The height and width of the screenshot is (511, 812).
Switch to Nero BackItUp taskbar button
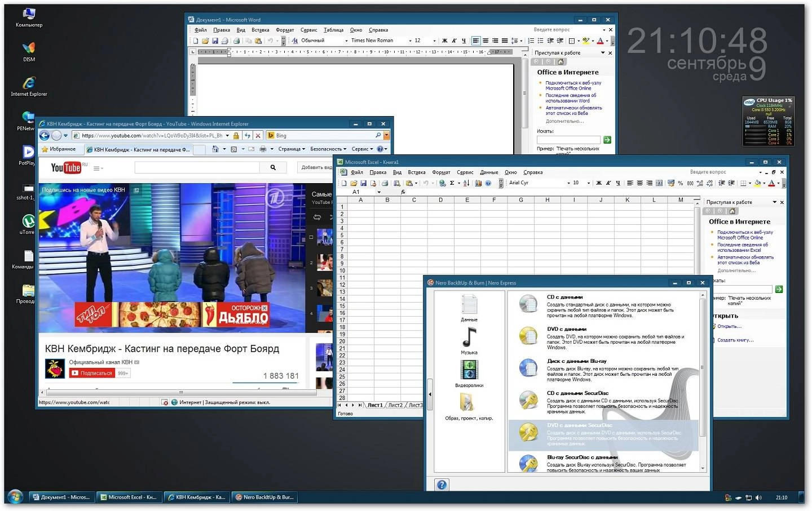pyautogui.click(x=264, y=497)
